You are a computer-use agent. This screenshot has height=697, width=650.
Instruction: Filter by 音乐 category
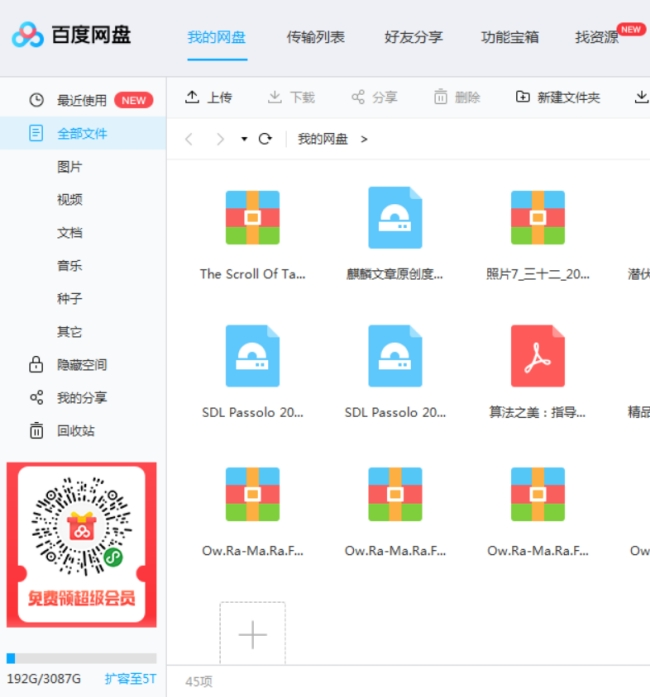point(70,265)
